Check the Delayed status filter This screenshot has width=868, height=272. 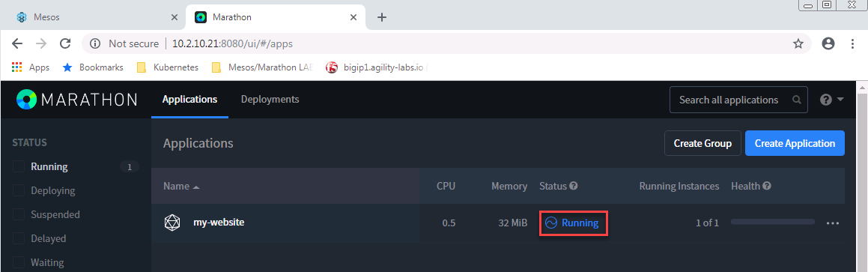(x=19, y=239)
